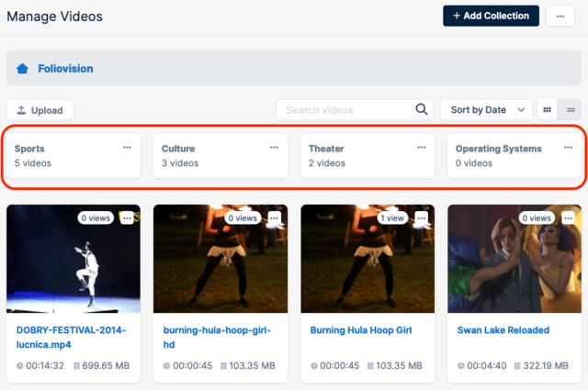Click the search magnifier icon
The width and height of the screenshot is (588, 390).
point(422,109)
